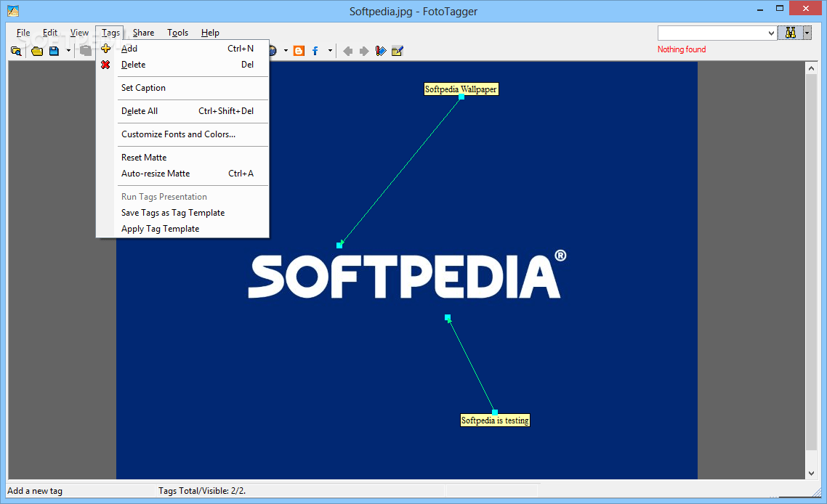Click the Facebook share icon
The height and width of the screenshot is (504, 827).
click(x=315, y=51)
